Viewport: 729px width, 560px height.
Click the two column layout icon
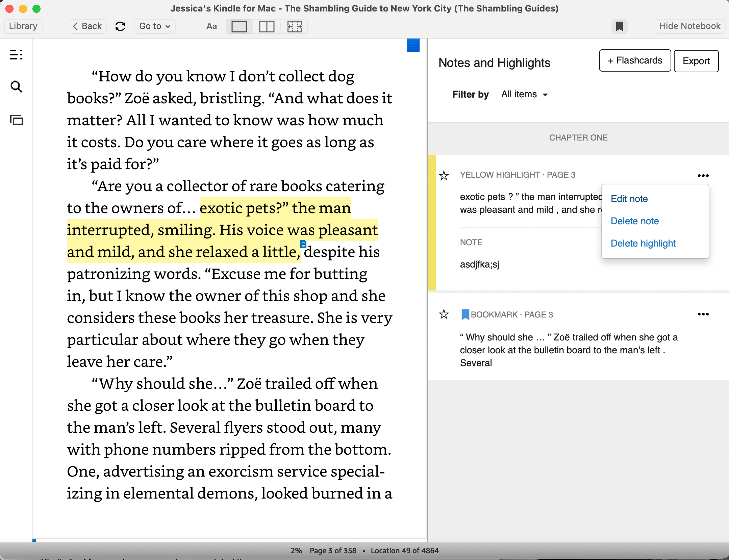(x=267, y=26)
